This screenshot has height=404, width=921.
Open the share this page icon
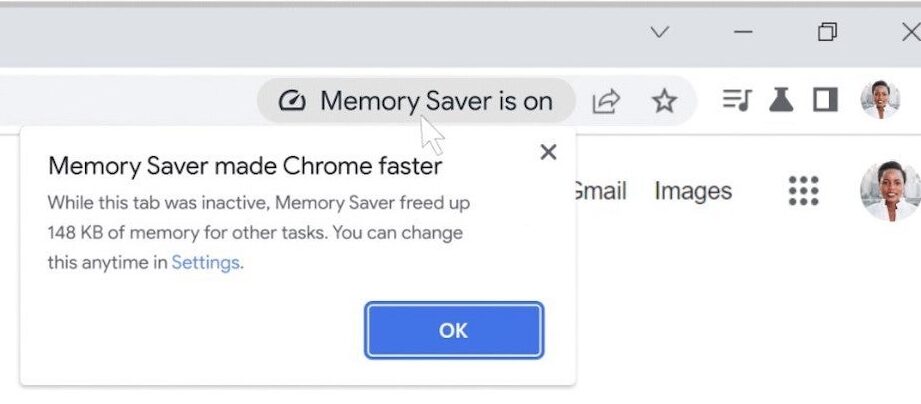click(606, 101)
